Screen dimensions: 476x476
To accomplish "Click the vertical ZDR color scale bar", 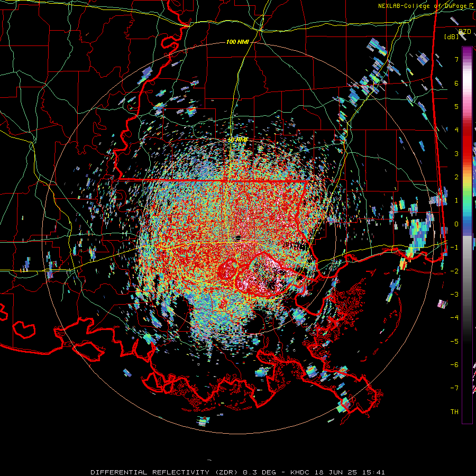I will [467, 235].
